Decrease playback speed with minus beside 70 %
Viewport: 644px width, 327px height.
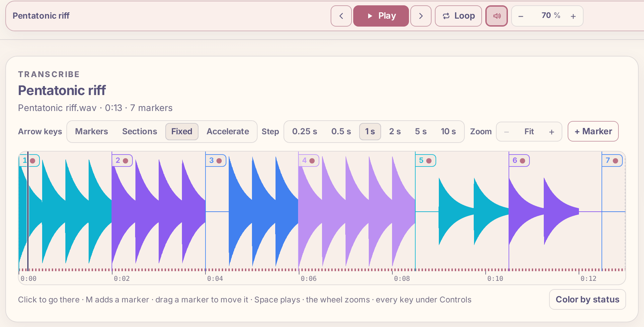(x=521, y=16)
